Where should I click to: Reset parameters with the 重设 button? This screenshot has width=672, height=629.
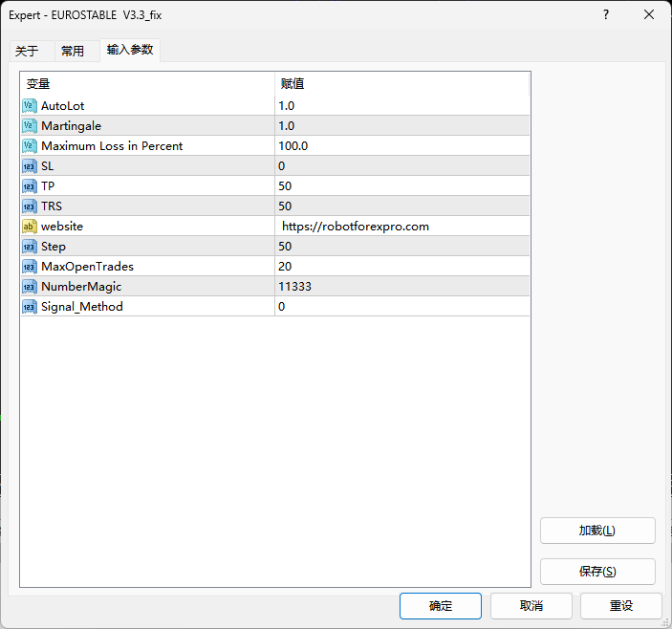pos(621,606)
